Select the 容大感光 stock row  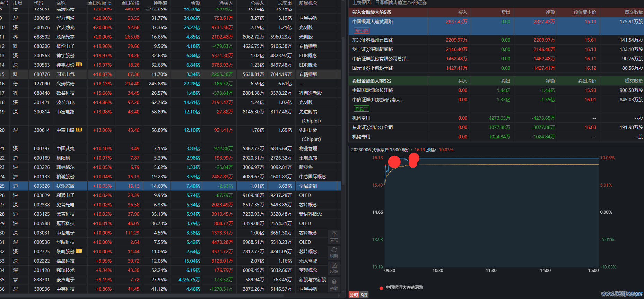click(171, 27)
